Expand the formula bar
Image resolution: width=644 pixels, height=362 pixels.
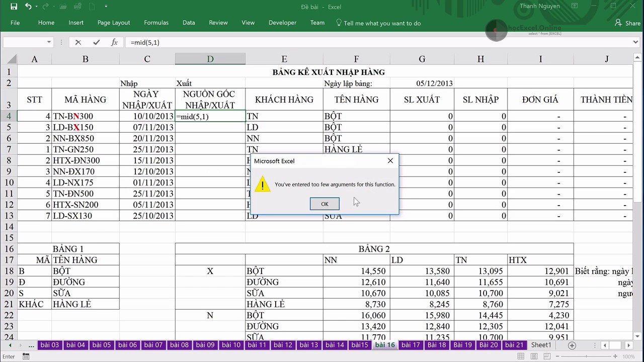pos(635,42)
